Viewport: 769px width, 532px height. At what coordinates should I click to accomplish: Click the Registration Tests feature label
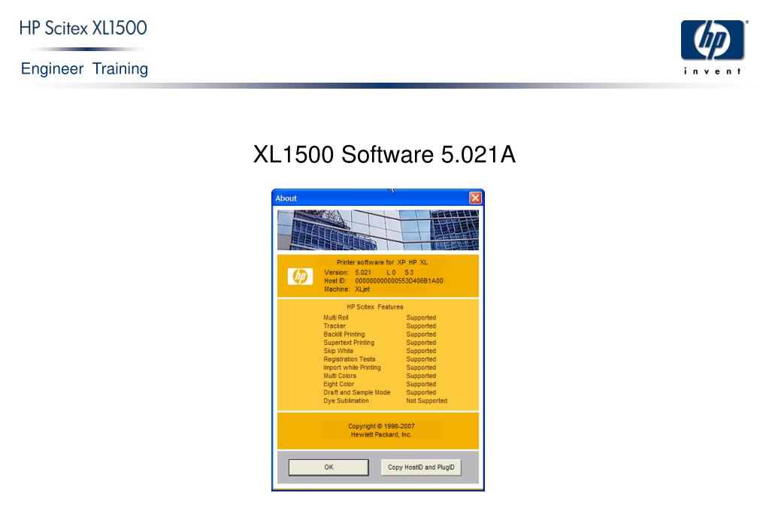pyautogui.click(x=350, y=359)
